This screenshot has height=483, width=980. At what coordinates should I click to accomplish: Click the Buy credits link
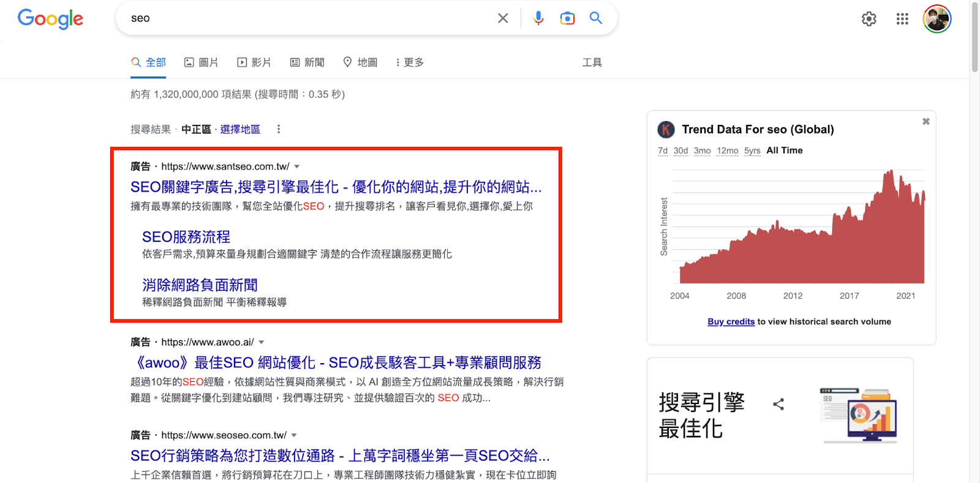point(731,321)
